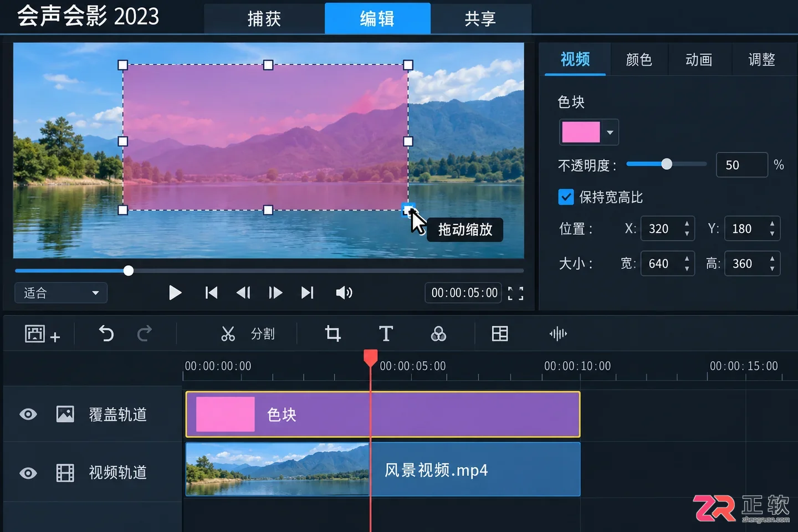
Task: Click the opacity percentage field
Action: [x=742, y=165]
